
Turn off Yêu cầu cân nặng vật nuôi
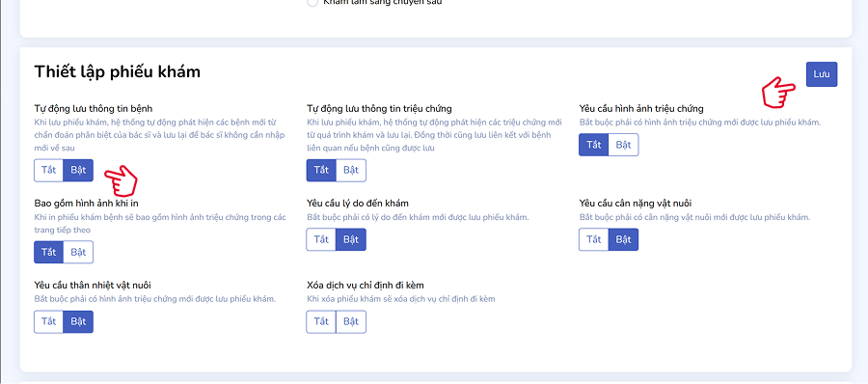point(594,239)
